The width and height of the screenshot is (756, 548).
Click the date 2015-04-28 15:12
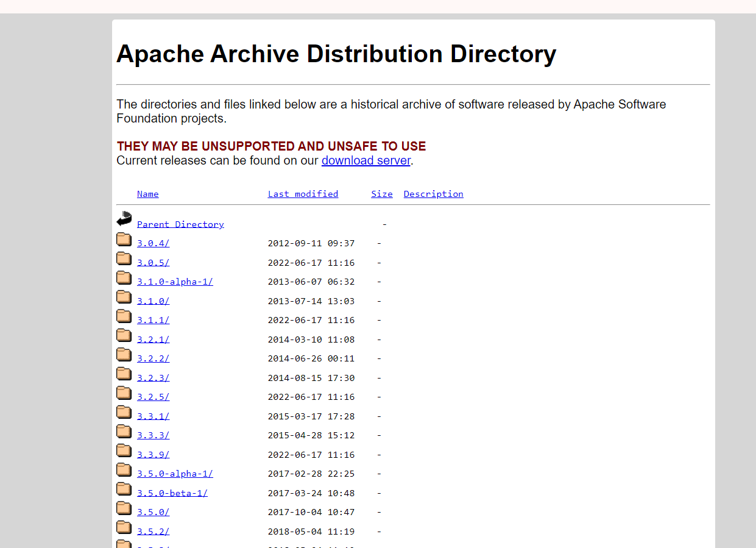coord(311,435)
